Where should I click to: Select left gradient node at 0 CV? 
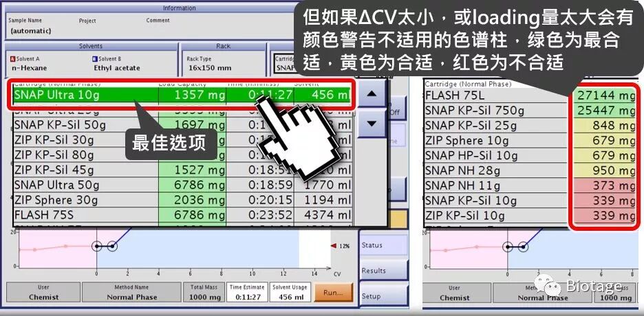(96, 247)
